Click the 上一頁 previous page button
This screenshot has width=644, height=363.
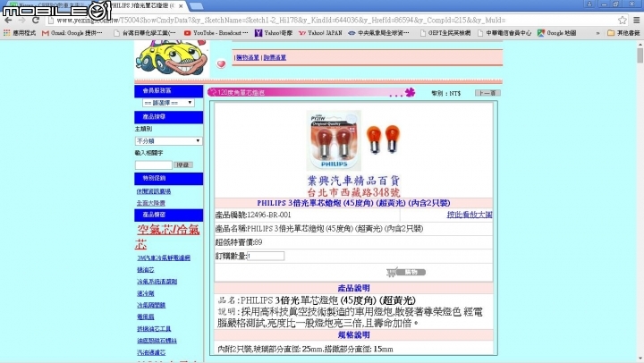click(487, 93)
